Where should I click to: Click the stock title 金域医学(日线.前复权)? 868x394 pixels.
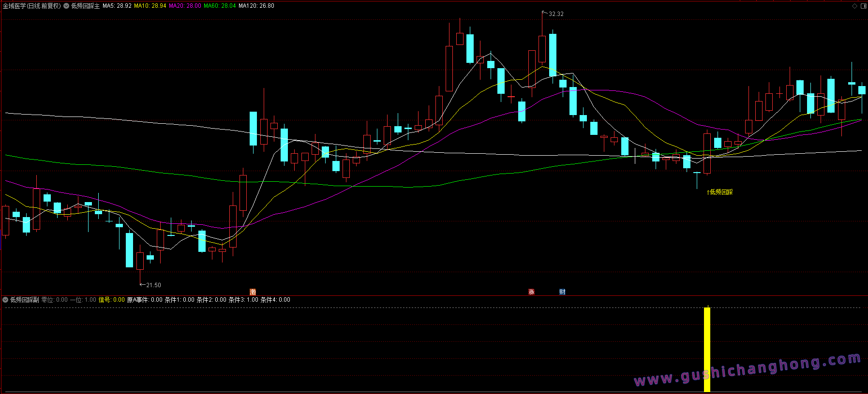click(x=32, y=6)
